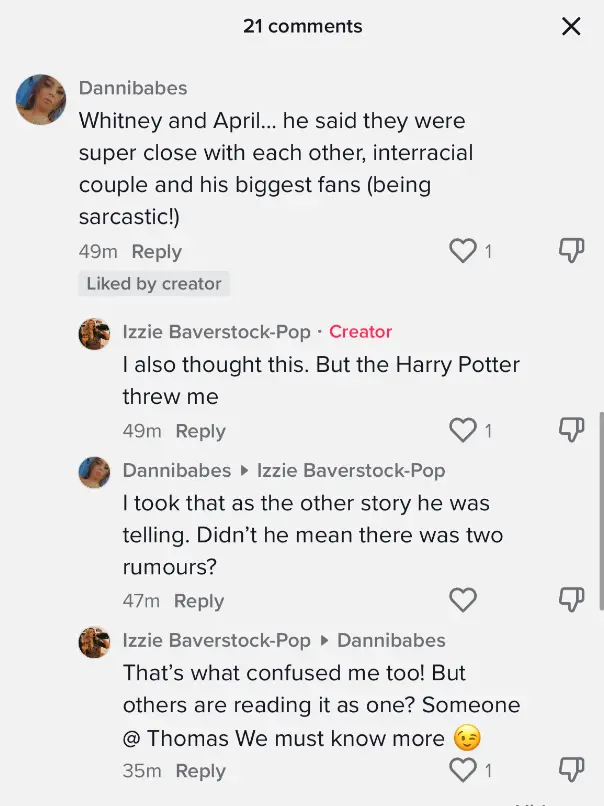Image resolution: width=604 pixels, height=806 pixels.
Task: Tap the '21 comments' header
Action: pos(302,27)
